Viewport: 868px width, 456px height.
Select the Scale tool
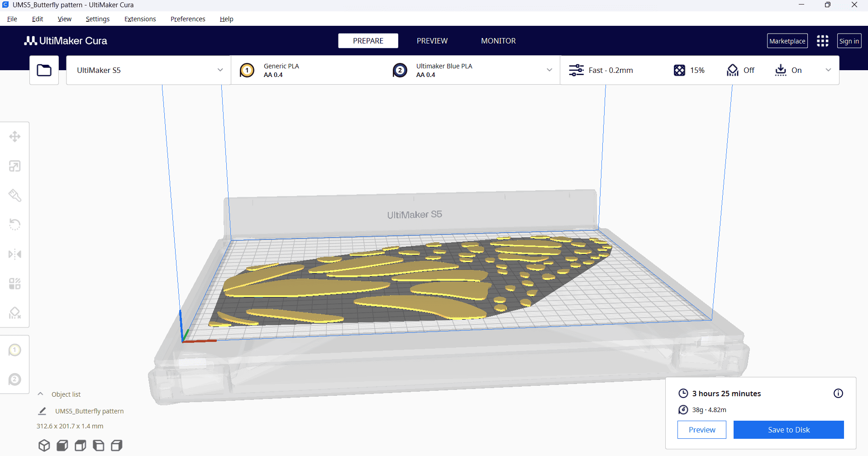[x=14, y=166]
